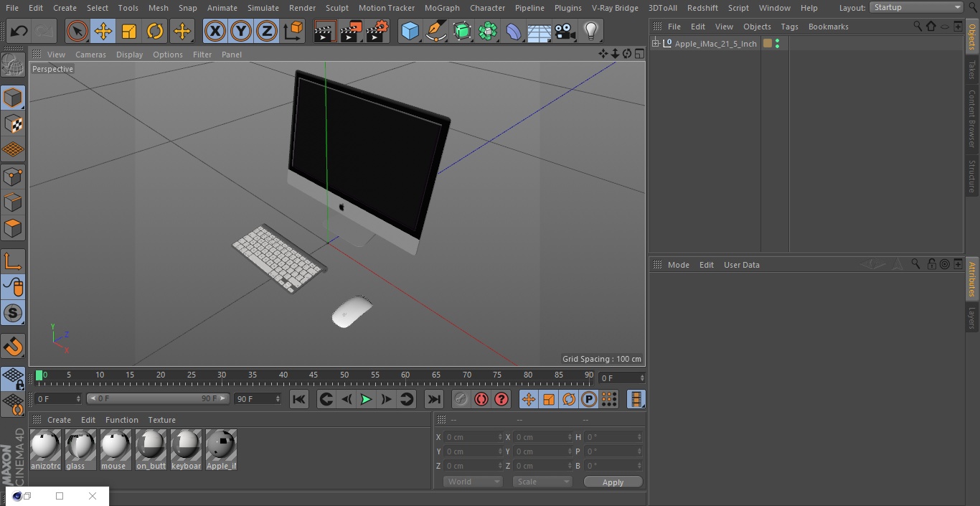
Task: Go to start of timeline
Action: [299, 399]
